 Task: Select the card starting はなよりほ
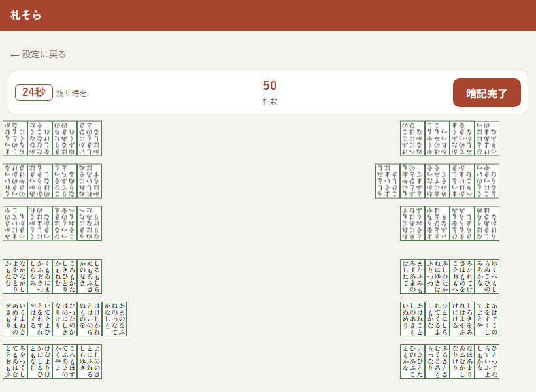pyautogui.click(x=40, y=361)
